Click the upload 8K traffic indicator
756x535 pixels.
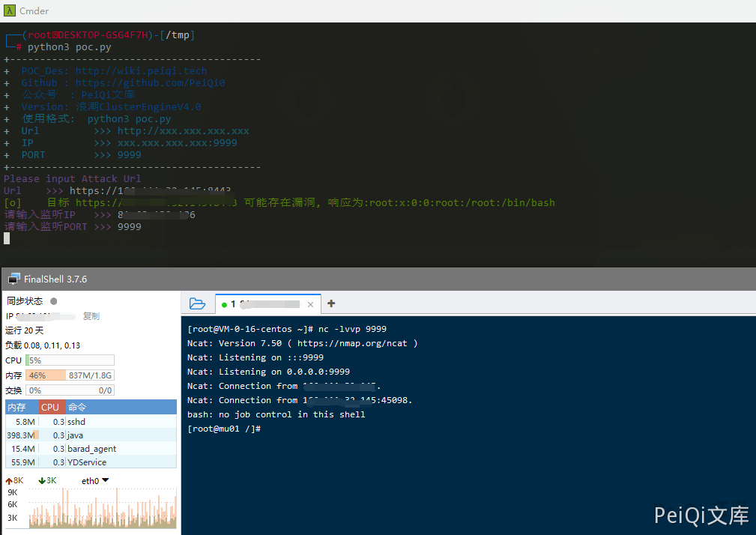tap(14, 480)
